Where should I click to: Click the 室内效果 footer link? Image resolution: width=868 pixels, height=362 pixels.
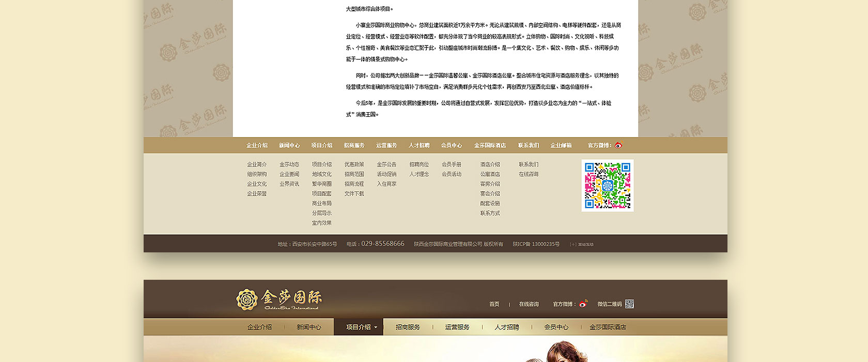pyautogui.click(x=321, y=223)
